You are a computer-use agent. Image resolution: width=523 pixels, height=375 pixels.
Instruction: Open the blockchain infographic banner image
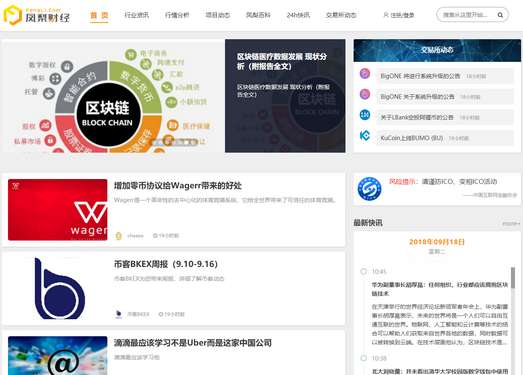[x=112, y=96]
